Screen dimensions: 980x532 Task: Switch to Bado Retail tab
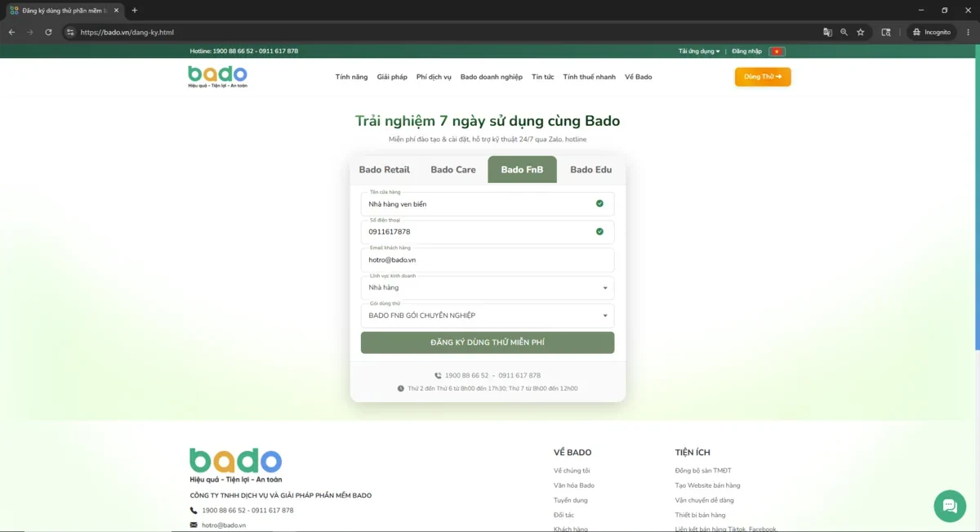[385, 170]
